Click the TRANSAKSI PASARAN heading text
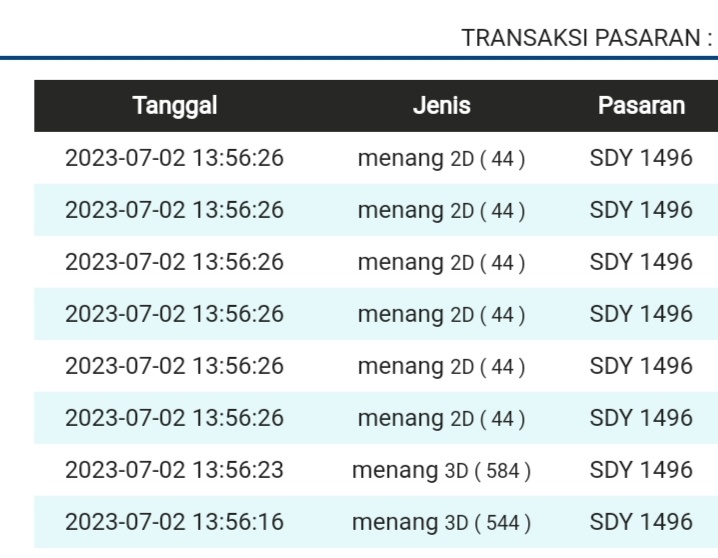 point(587,38)
